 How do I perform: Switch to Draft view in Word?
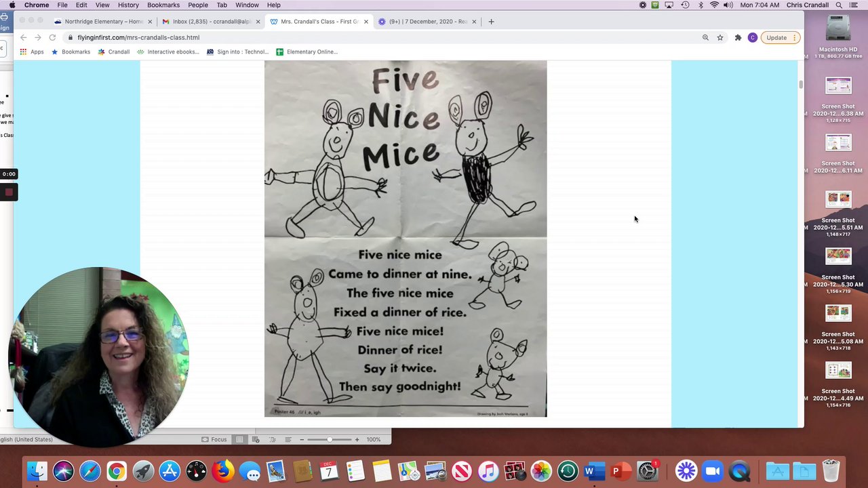pyautogui.click(x=288, y=439)
